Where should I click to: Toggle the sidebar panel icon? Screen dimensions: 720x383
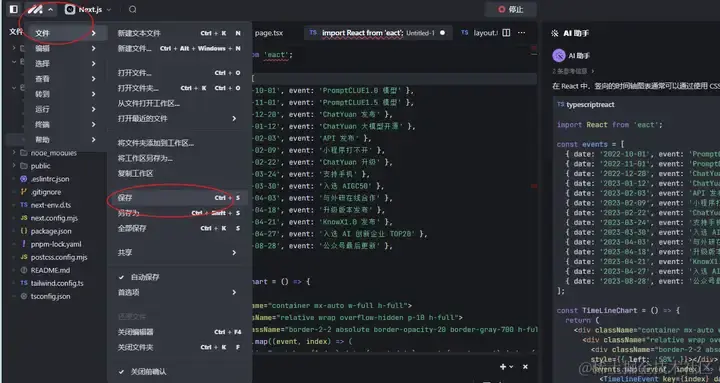(x=13, y=9)
